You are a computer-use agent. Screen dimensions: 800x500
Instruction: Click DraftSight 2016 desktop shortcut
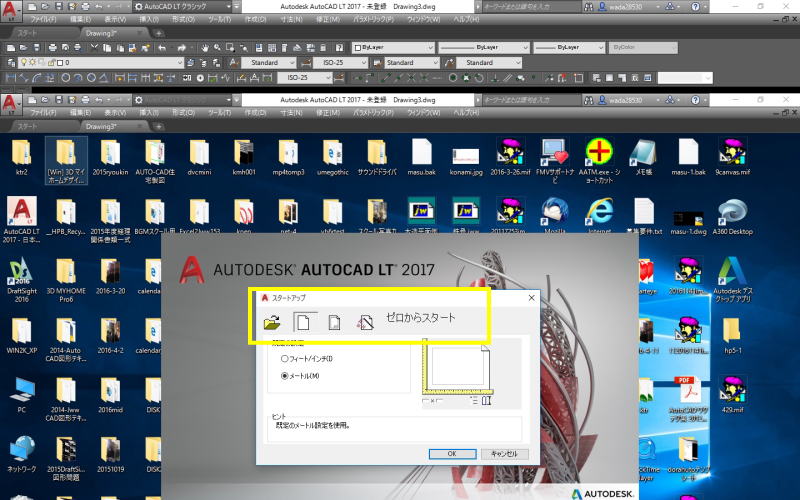pyautogui.click(x=21, y=280)
